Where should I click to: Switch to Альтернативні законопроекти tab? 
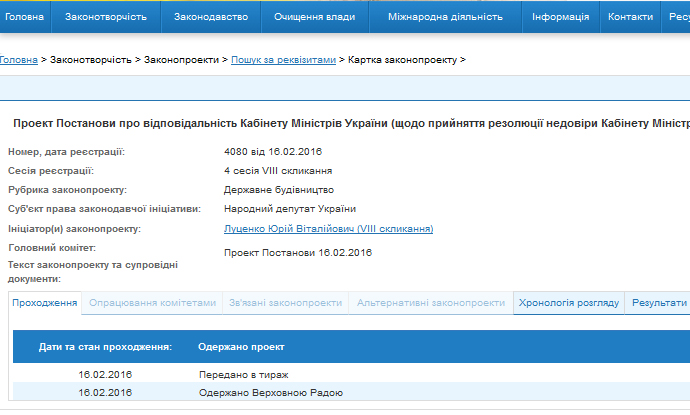click(431, 303)
